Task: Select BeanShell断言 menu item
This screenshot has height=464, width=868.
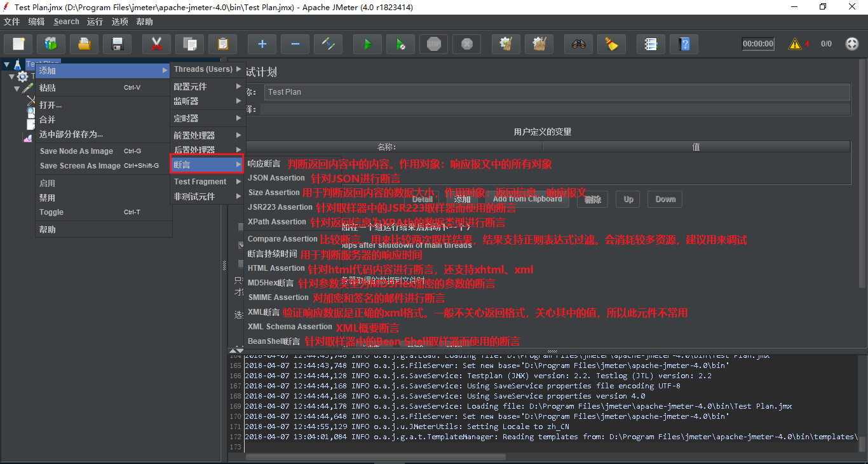Action: pos(274,341)
